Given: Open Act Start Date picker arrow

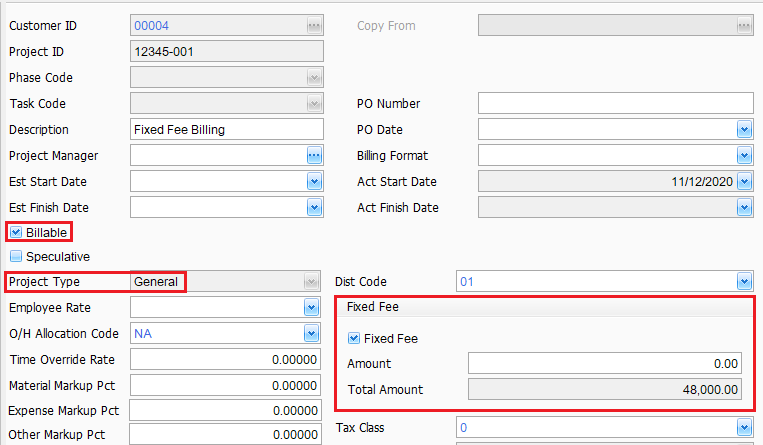Looking at the screenshot, I should point(745,182).
